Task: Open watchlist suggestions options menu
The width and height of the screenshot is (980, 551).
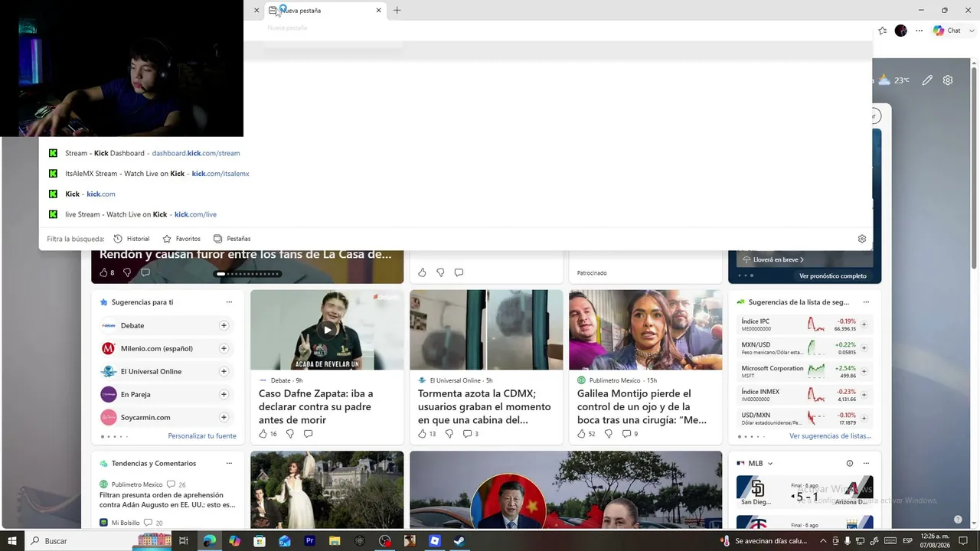Action: click(x=866, y=302)
